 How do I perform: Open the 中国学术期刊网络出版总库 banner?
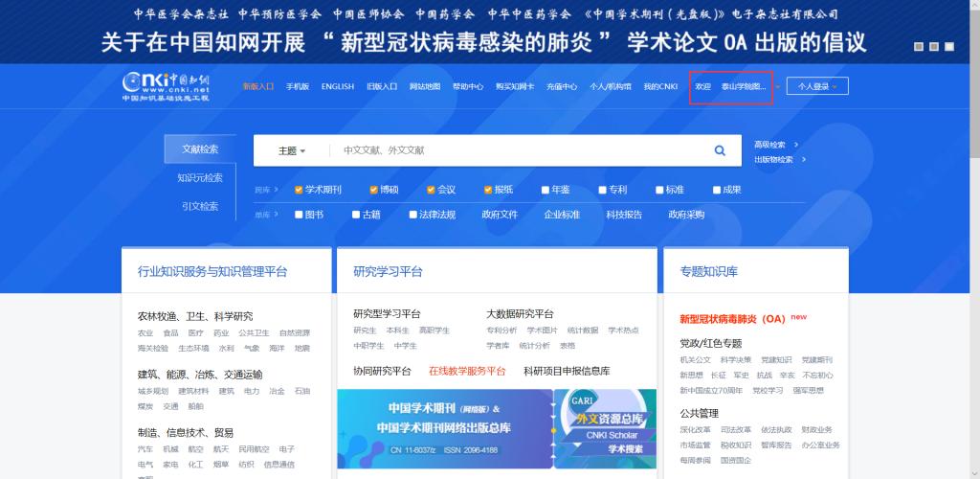[444, 428]
